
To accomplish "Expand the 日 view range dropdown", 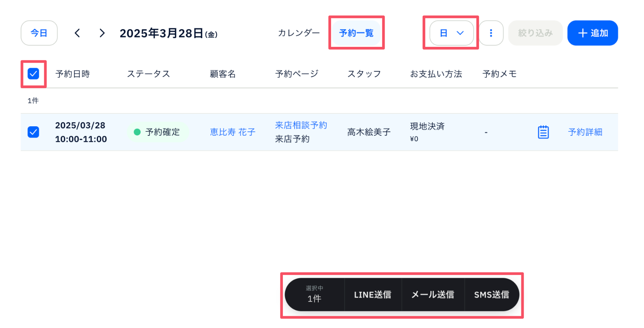I will tap(451, 33).
